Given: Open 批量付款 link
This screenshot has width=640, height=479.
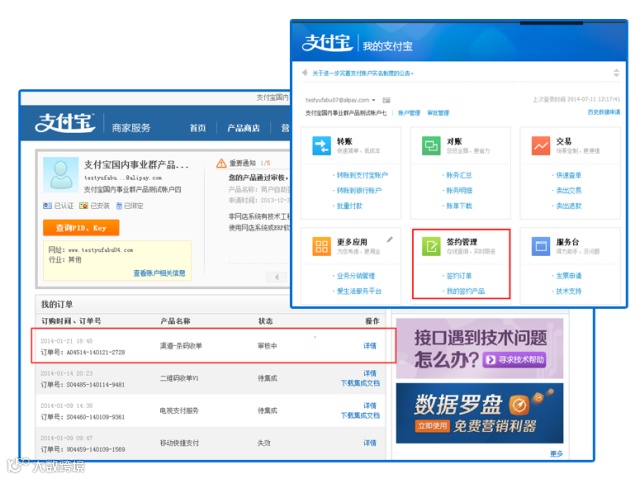Looking at the screenshot, I should coord(349,206).
